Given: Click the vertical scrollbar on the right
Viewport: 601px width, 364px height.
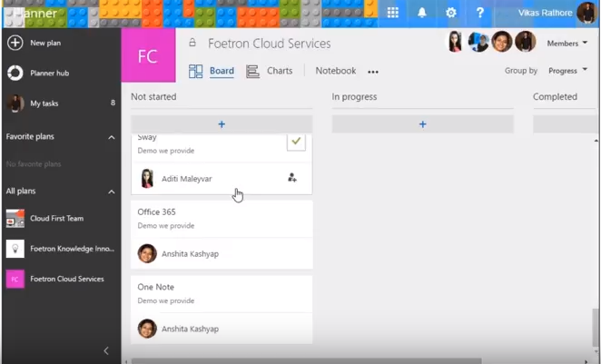Looking at the screenshot, I should 596,326.
